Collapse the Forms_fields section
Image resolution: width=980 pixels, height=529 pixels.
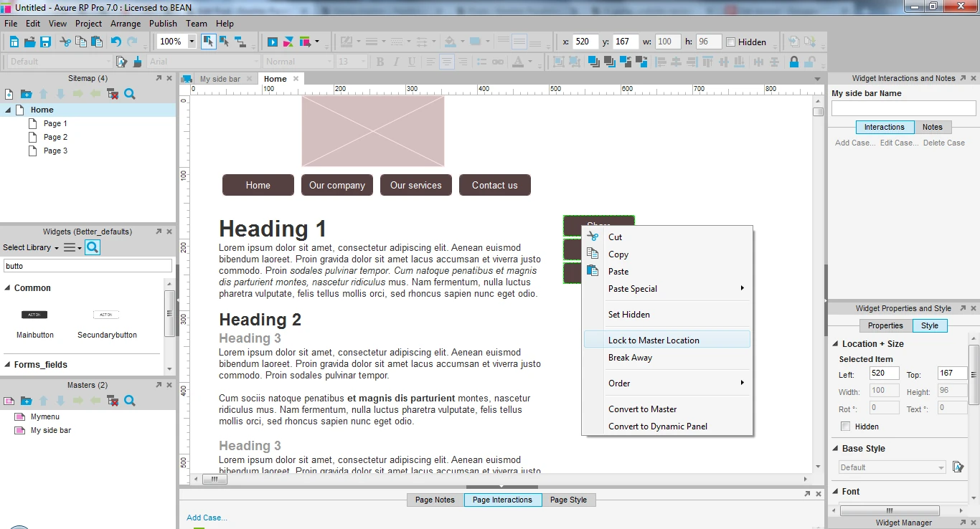pyautogui.click(x=8, y=365)
